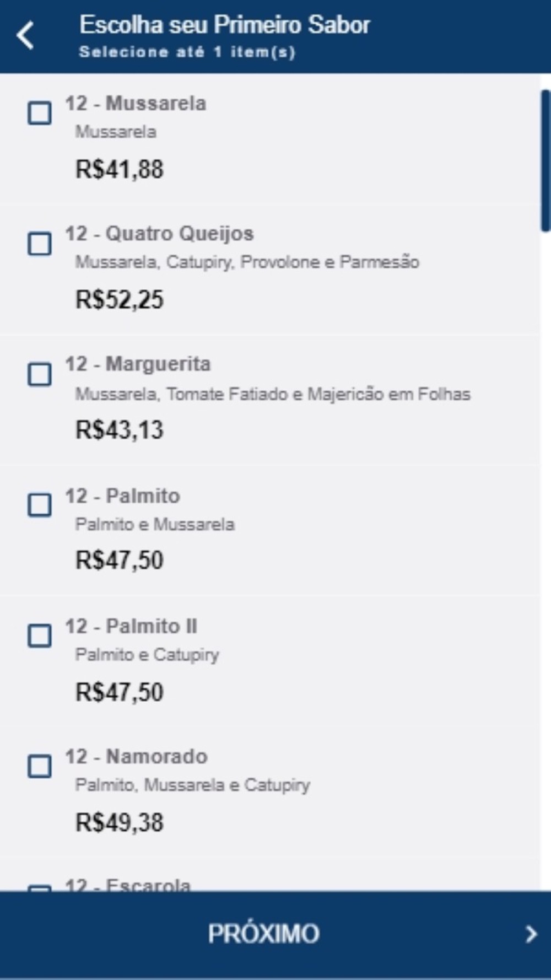Select the Marguerita pizza checkbox
This screenshot has width=551, height=980.
pos(40,374)
